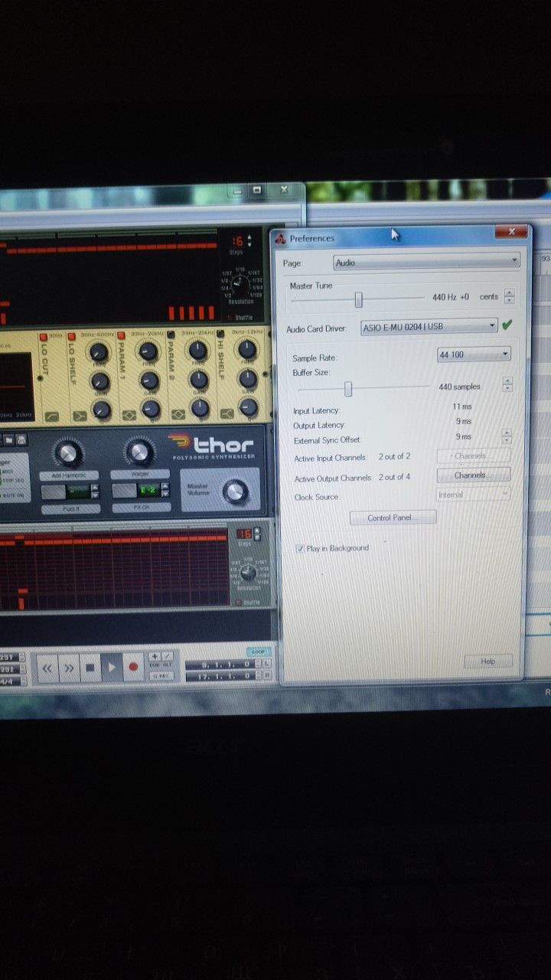Viewport: 551px width, 980px height.
Task: Open the Sample Rate dropdown
Action: click(473, 354)
